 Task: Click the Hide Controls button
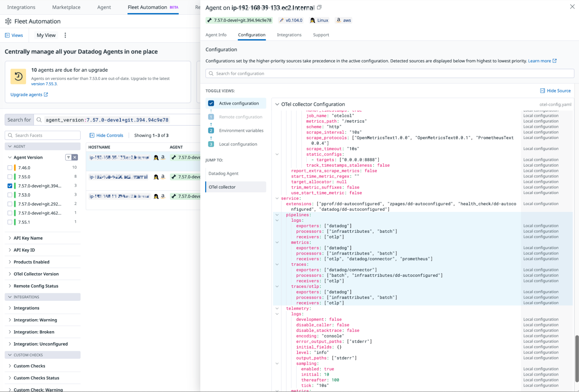coord(106,135)
